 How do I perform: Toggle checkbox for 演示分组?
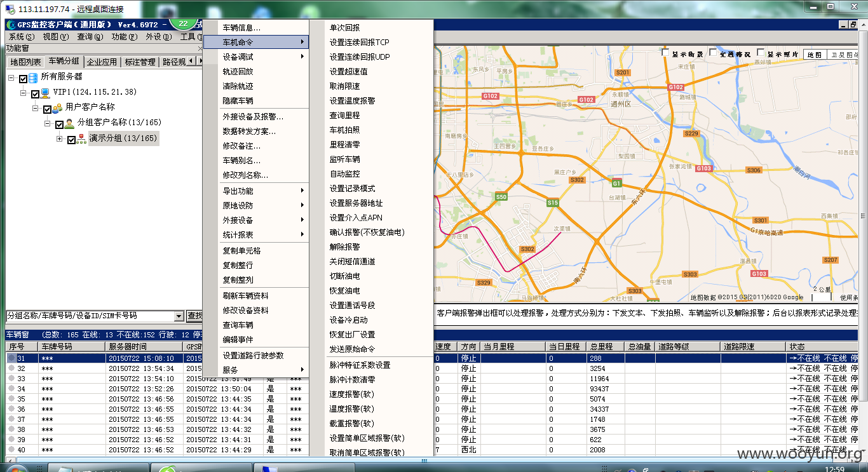pos(71,139)
